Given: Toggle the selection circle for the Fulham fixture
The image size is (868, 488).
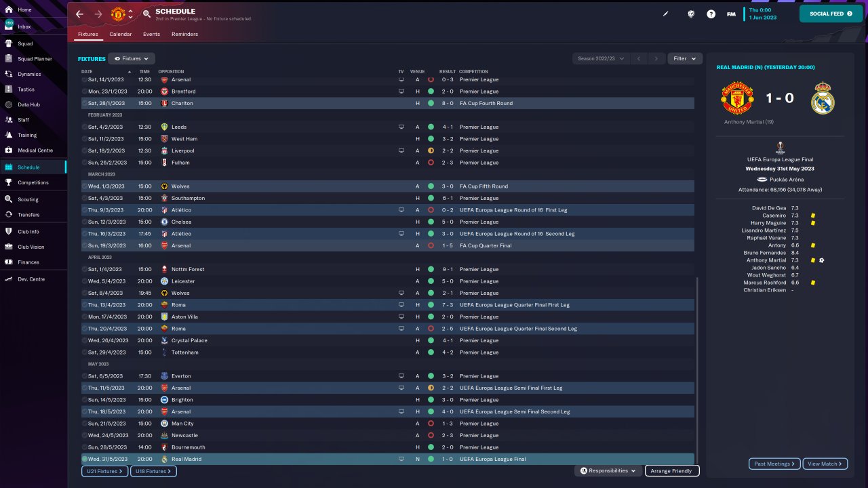Looking at the screenshot, I should click(85, 163).
